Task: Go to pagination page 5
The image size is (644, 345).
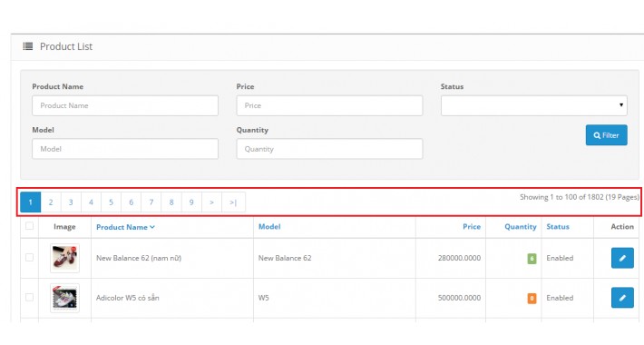Action: point(111,202)
